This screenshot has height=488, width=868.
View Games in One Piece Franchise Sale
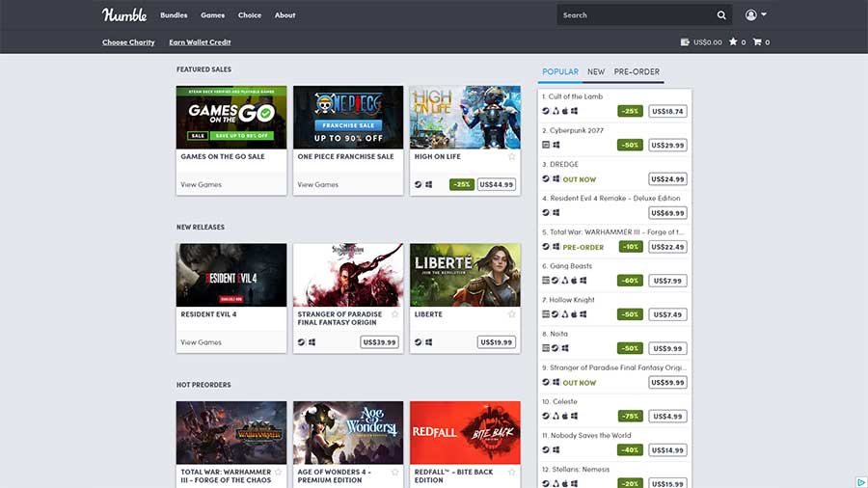tap(317, 185)
